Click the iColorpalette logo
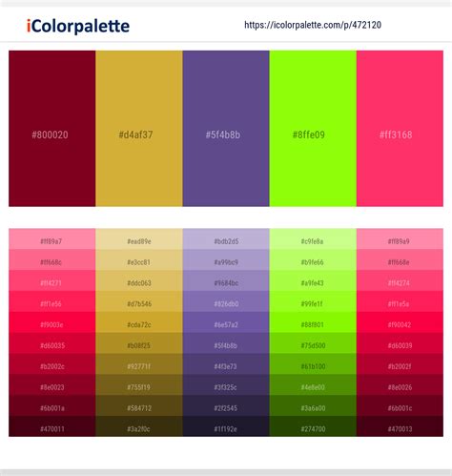This screenshot has width=452, height=476. click(78, 26)
